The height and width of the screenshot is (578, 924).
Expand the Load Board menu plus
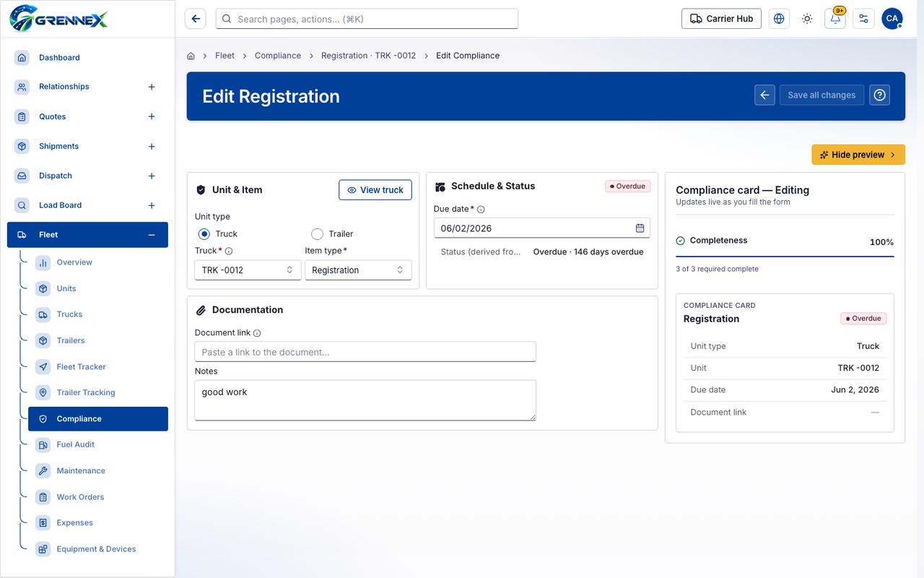pyautogui.click(x=152, y=205)
